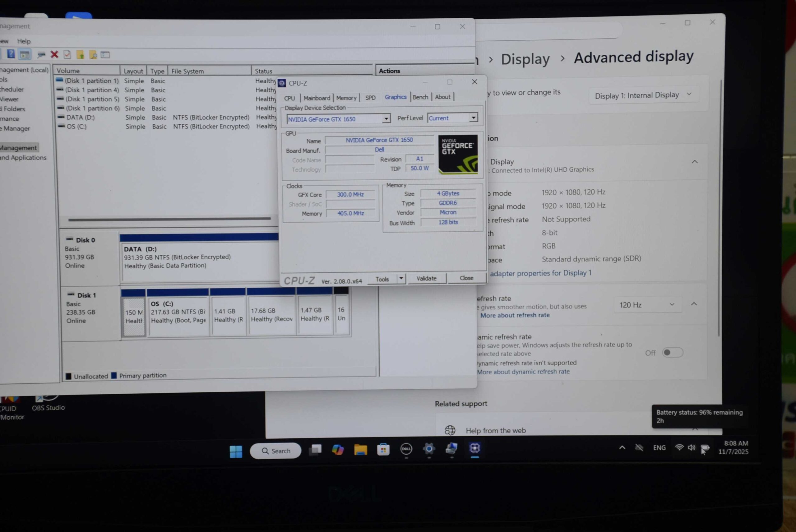Viewport: 796px width, 532px height.
Task: Open the Help menu in Computer Management
Action: coord(24,41)
